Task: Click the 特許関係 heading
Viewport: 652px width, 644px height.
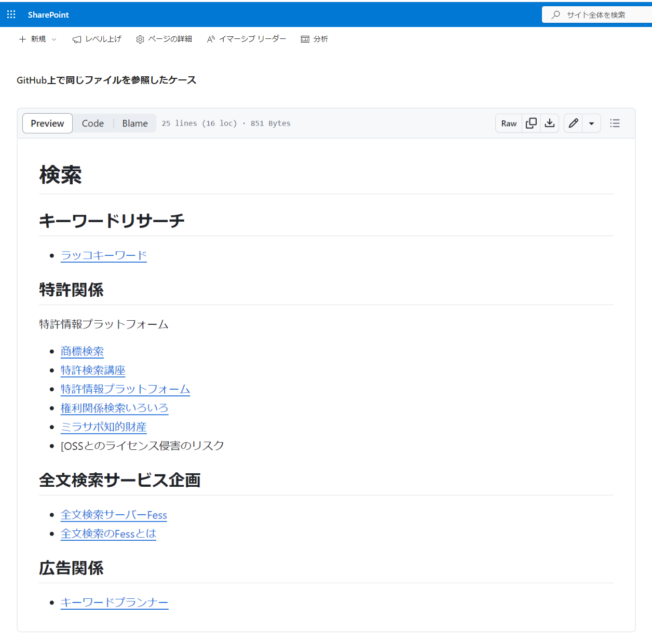Action: coord(71,290)
